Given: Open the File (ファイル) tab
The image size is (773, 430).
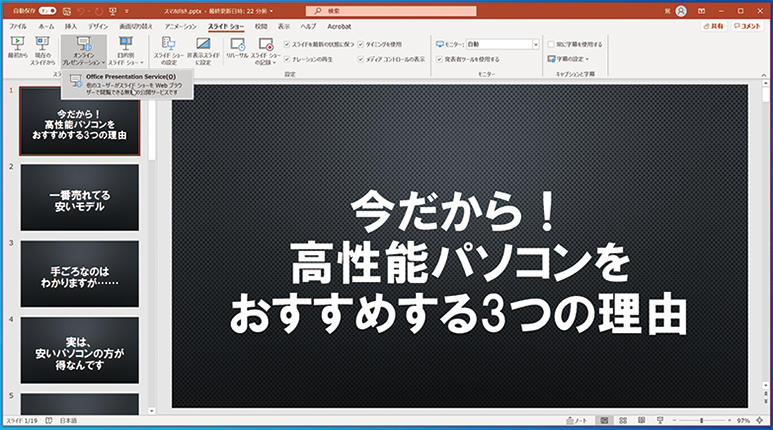Looking at the screenshot, I should pos(18,26).
